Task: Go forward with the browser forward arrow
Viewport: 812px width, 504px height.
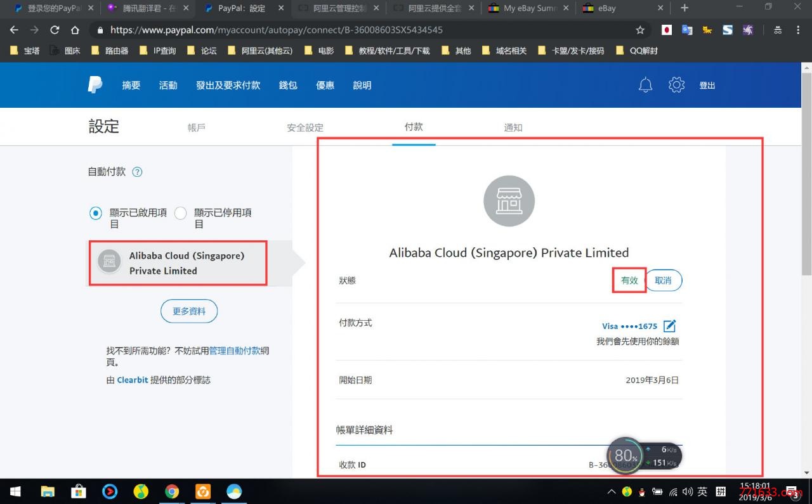Action: click(34, 30)
